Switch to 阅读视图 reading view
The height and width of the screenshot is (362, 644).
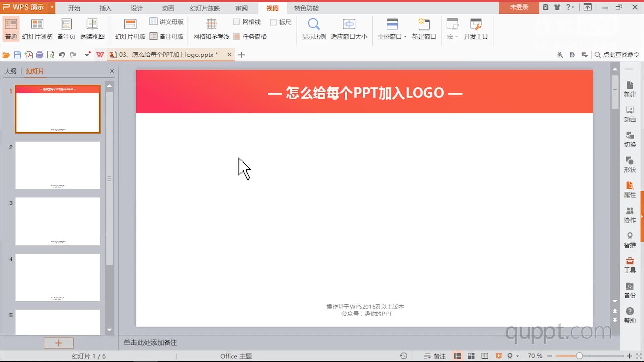[x=92, y=29]
